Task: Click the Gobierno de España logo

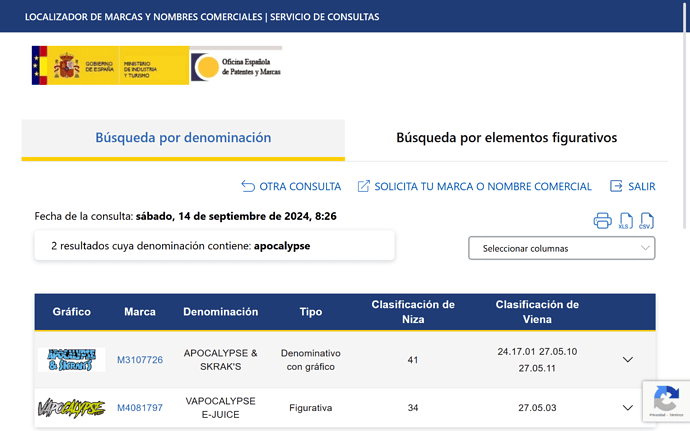Action: 110,66
